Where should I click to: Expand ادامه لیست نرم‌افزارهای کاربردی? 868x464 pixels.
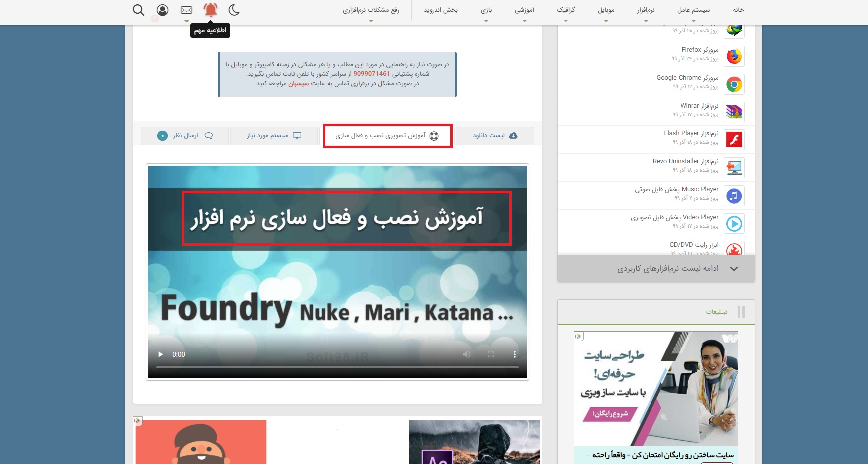pyautogui.click(x=656, y=269)
